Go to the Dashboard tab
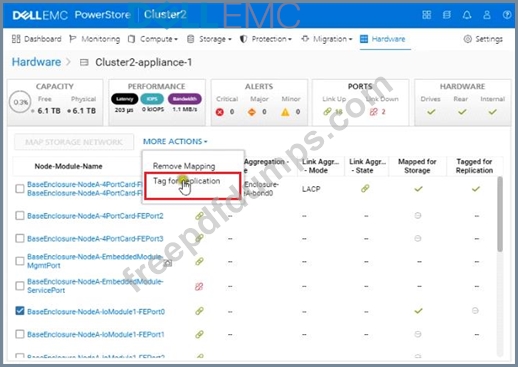The width and height of the screenshot is (518, 367). (x=36, y=39)
